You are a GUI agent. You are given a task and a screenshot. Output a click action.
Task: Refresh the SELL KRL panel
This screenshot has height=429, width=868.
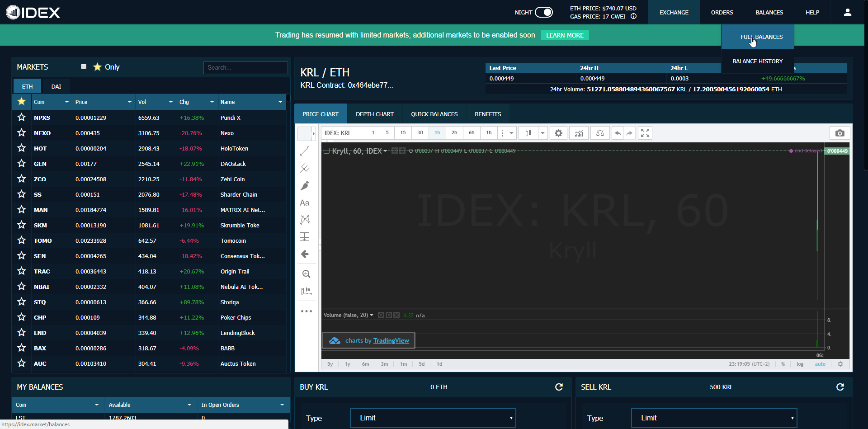pyautogui.click(x=840, y=387)
